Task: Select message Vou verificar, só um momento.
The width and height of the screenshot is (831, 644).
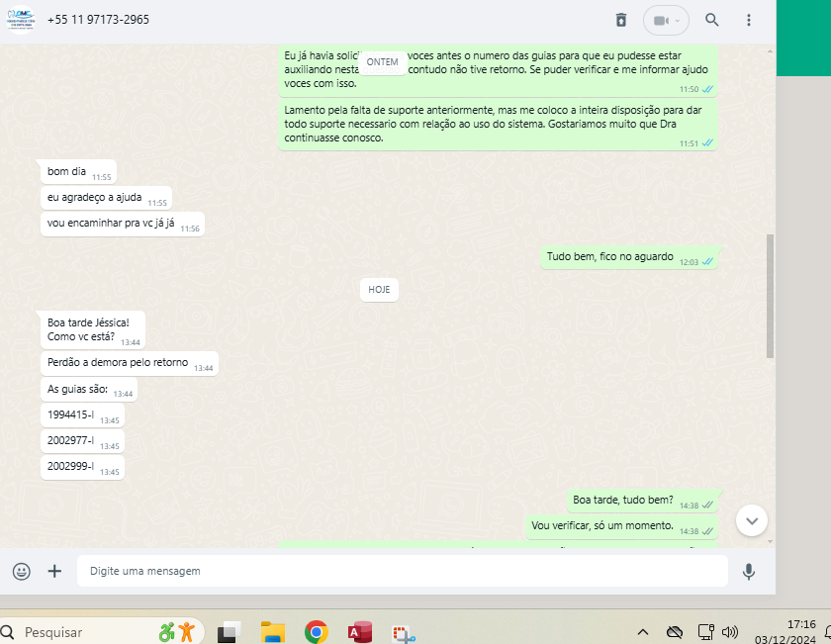Action: pyautogui.click(x=621, y=527)
